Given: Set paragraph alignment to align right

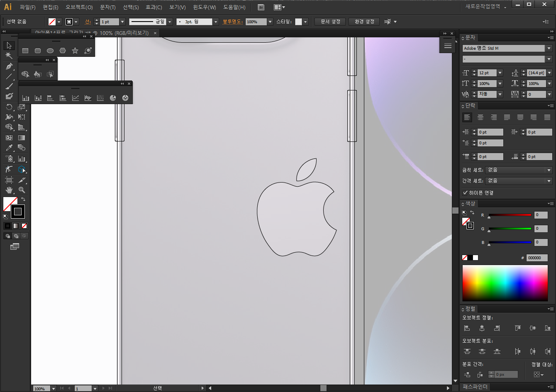Looking at the screenshot, I should click(494, 117).
